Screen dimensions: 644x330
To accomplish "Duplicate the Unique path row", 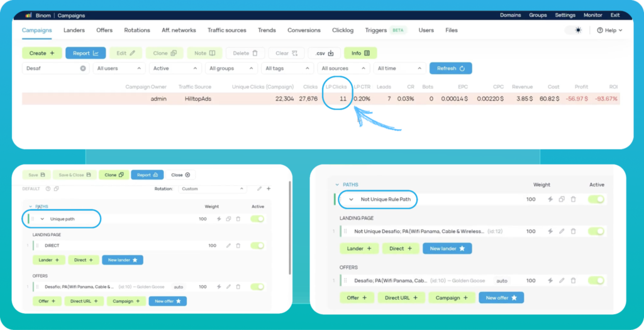I will [x=228, y=219].
